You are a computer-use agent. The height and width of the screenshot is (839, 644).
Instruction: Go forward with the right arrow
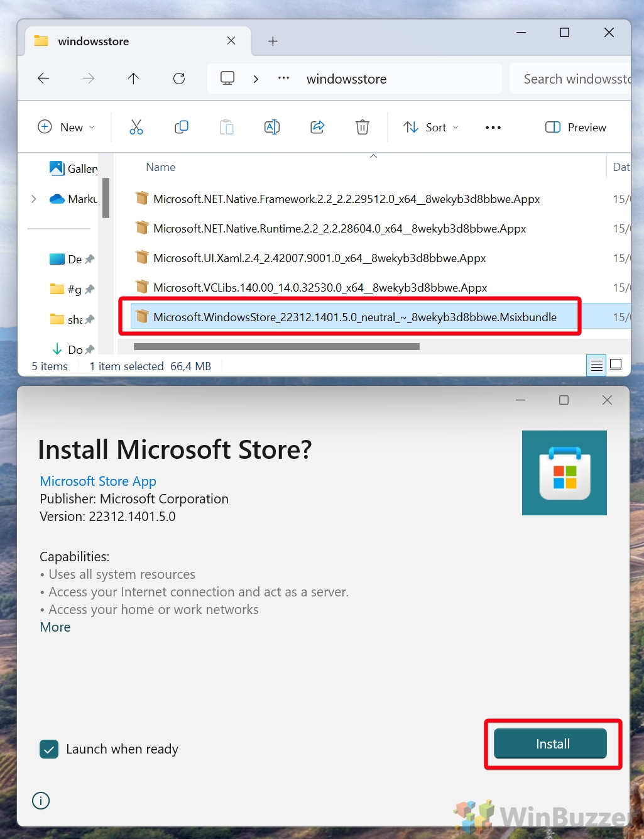coord(89,79)
